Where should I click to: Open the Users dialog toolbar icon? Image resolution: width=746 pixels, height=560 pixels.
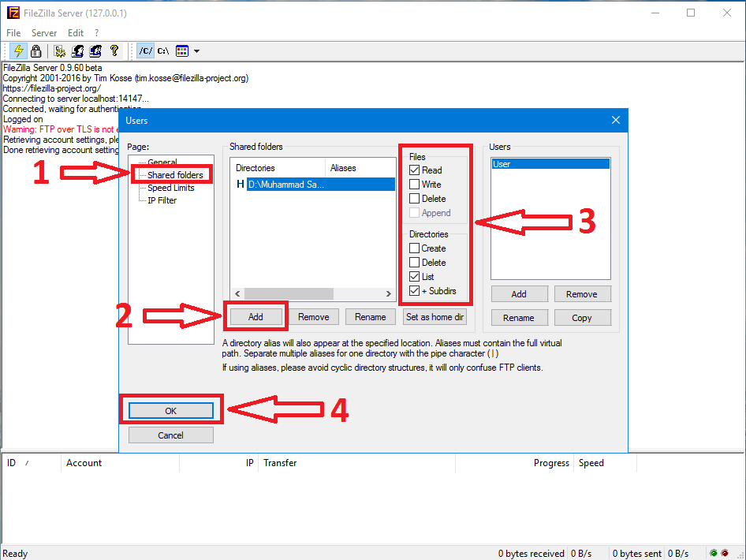tap(78, 50)
